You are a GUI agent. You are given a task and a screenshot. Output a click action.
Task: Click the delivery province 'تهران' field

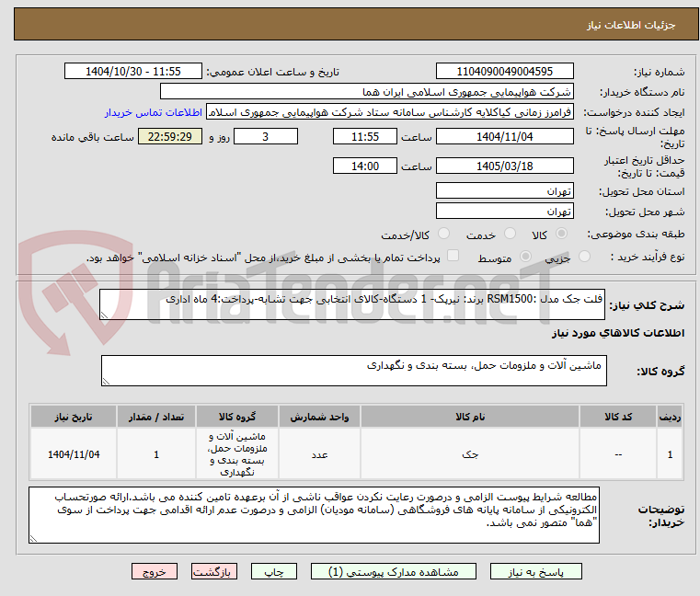[504, 191]
